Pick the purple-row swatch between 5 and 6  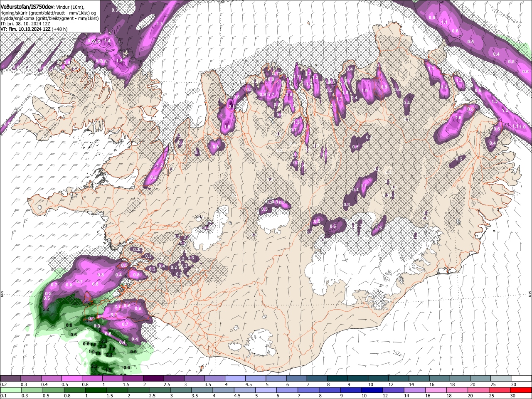(276, 379)
